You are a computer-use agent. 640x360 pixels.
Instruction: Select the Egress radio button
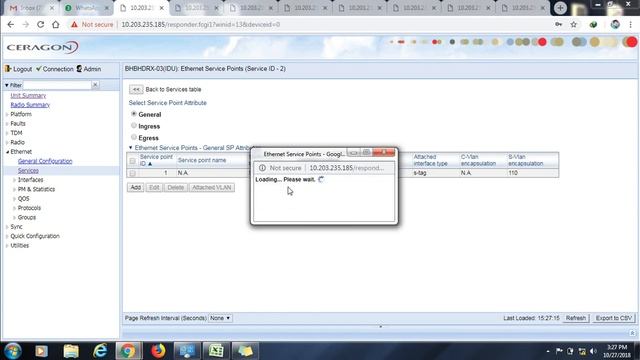pyautogui.click(x=134, y=137)
